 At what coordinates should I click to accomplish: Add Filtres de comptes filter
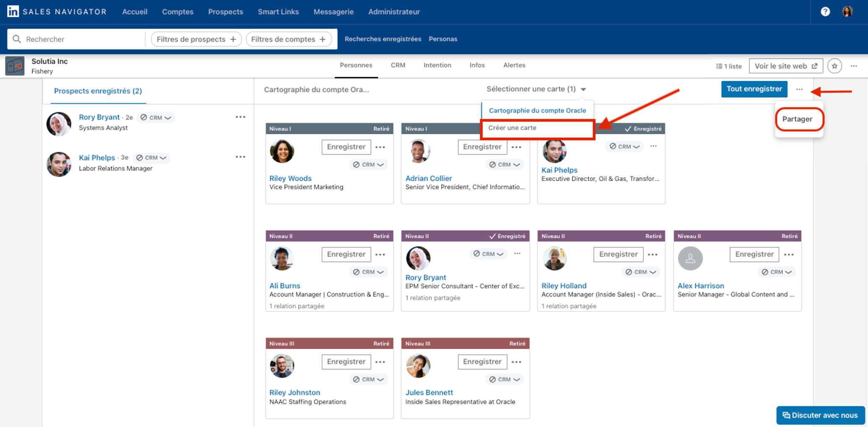pos(288,39)
